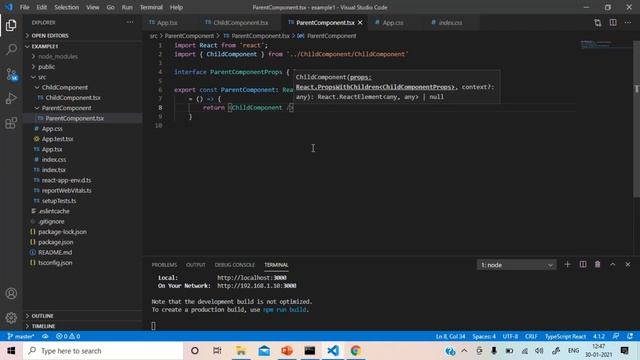Change encoding via 'UTF-8' status item

[510, 336]
